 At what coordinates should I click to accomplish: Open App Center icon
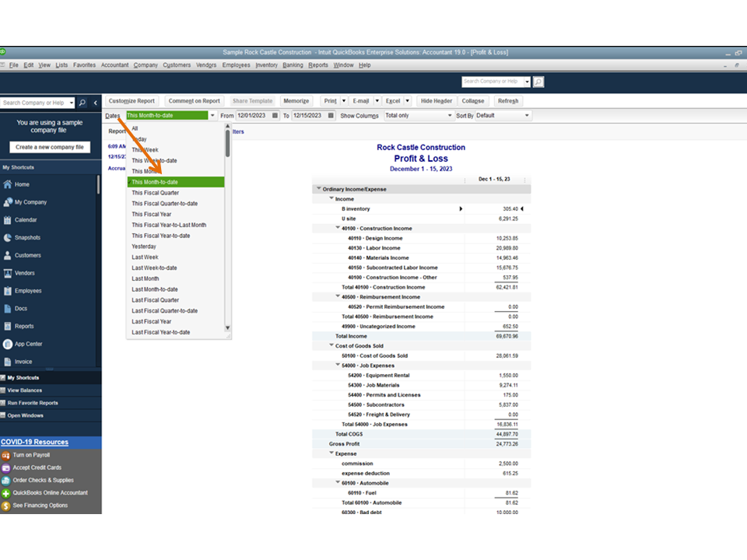(x=8, y=344)
